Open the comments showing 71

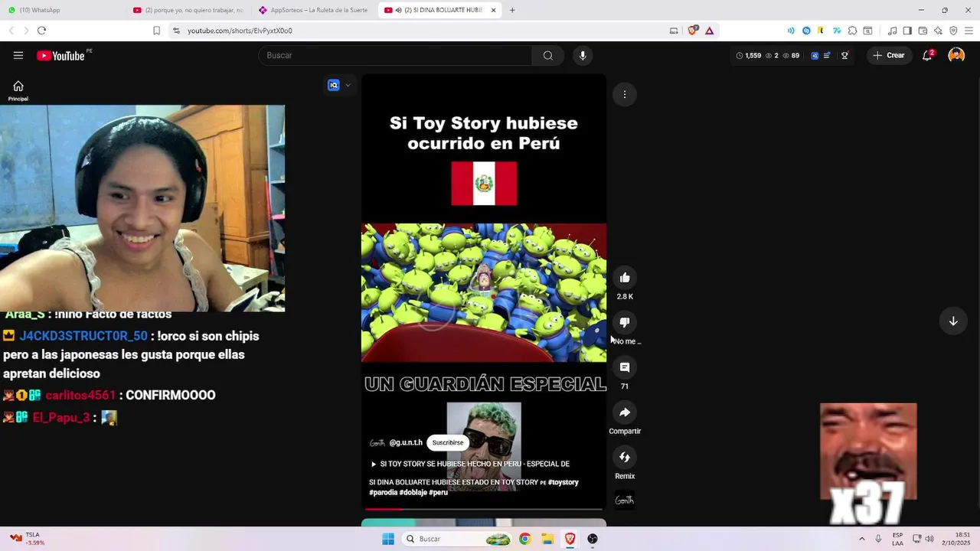(625, 367)
